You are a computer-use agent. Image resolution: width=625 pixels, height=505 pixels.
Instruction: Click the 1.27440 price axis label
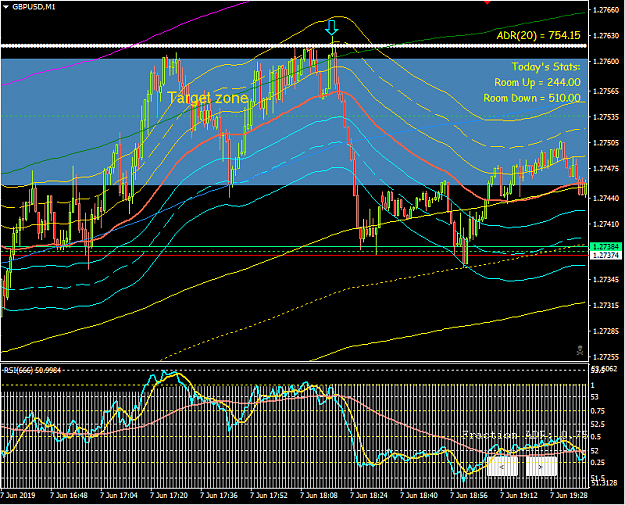pyautogui.click(x=606, y=198)
